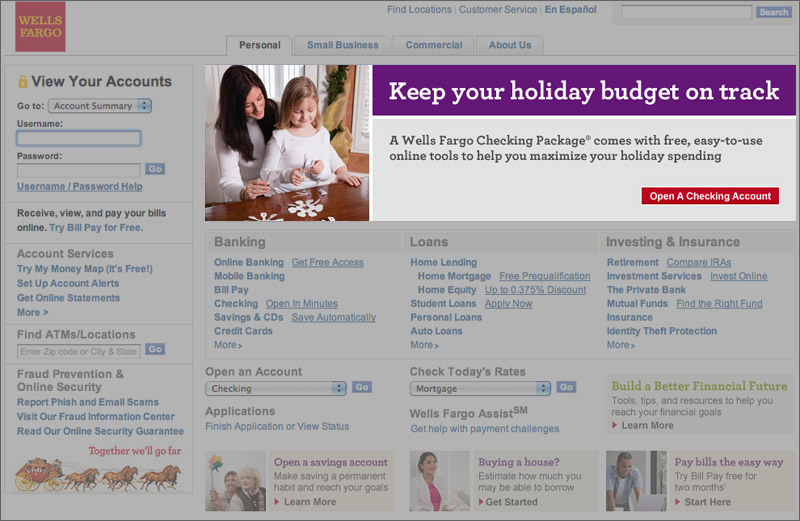The width and height of the screenshot is (800, 521).
Task: Click Get help with payment challenges
Action: click(485, 429)
